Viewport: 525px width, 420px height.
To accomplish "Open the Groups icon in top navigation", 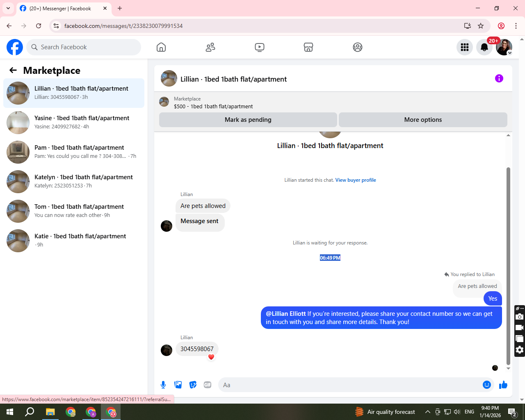I will coord(358,47).
